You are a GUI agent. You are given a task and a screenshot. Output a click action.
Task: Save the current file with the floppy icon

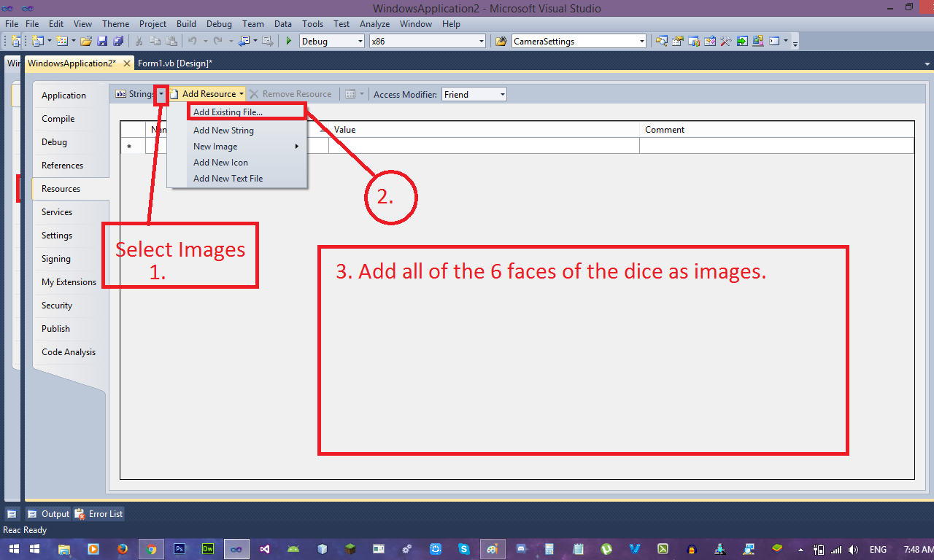[x=102, y=42]
